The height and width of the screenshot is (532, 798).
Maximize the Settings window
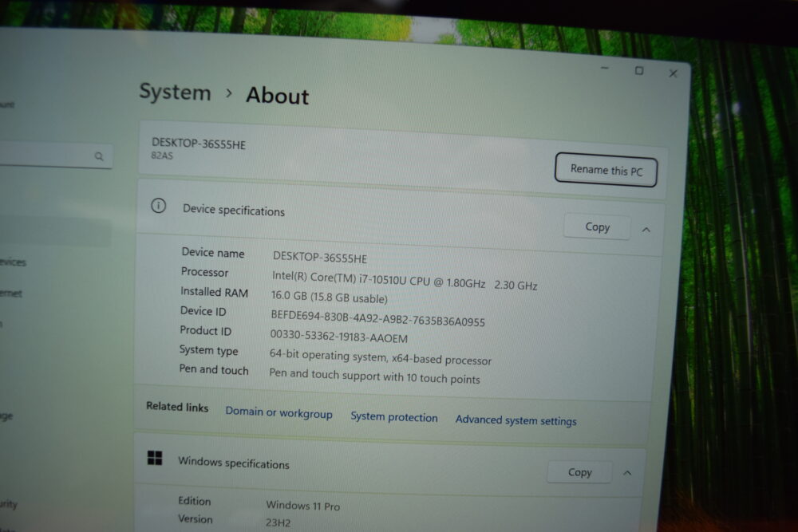point(639,71)
